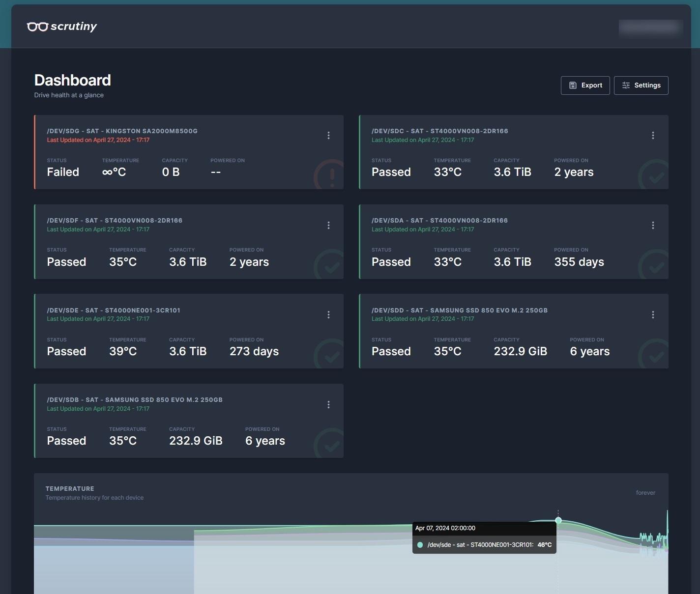700x594 pixels.
Task: Open the /DEV/SDA ST4000VN008 drive details
Action: point(439,221)
